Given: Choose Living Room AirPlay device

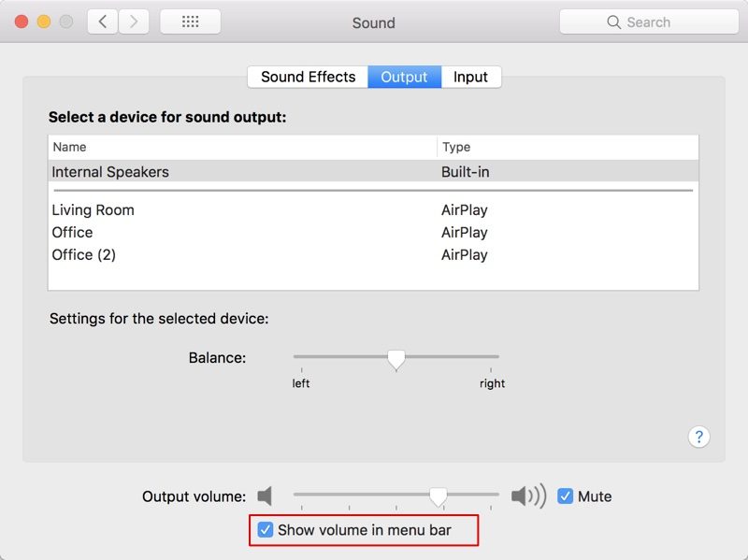Looking at the screenshot, I should click(x=93, y=210).
